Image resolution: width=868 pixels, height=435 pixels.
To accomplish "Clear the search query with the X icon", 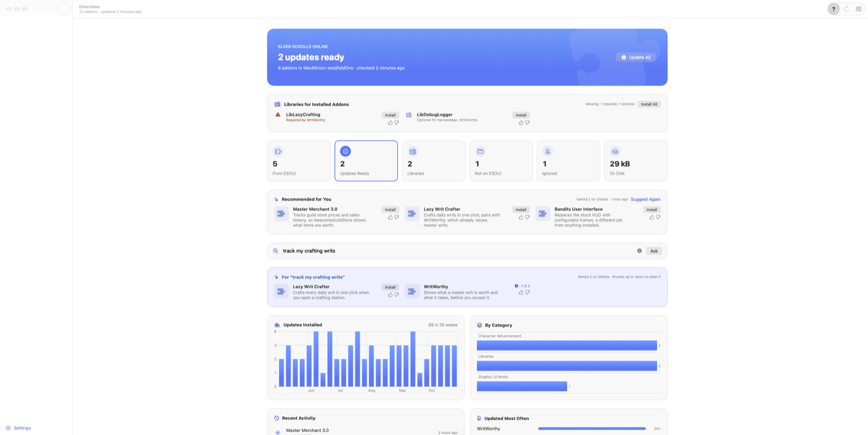I will click(x=639, y=251).
